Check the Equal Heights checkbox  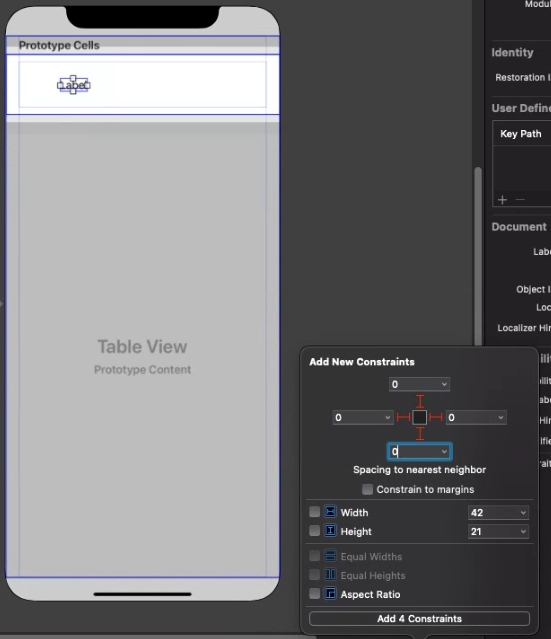pos(314,575)
